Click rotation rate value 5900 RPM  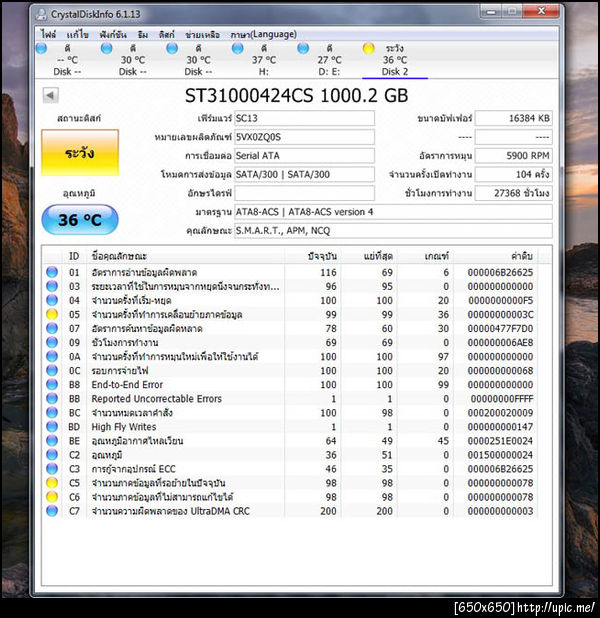(513, 156)
